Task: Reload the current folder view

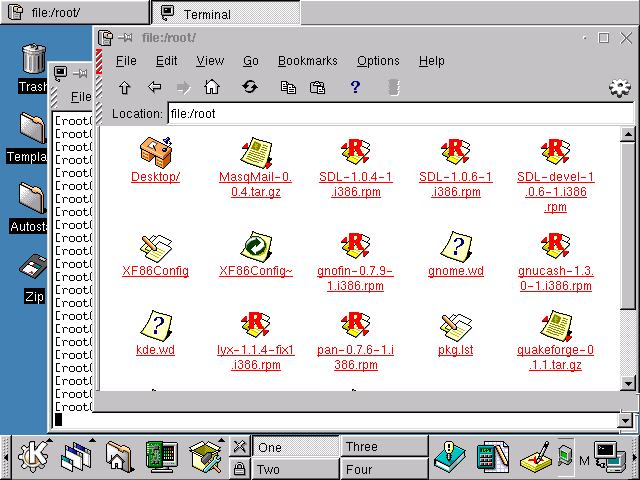Action: click(249, 87)
